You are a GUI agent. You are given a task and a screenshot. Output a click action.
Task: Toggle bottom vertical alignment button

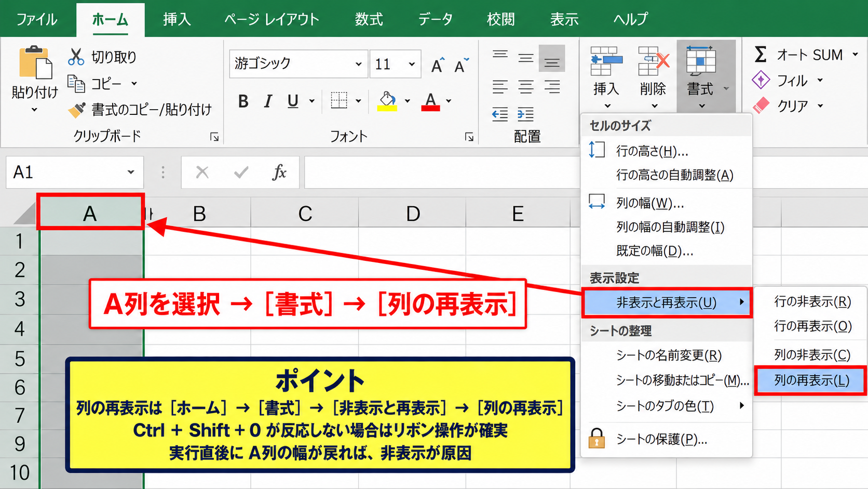pyautogui.click(x=552, y=58)
